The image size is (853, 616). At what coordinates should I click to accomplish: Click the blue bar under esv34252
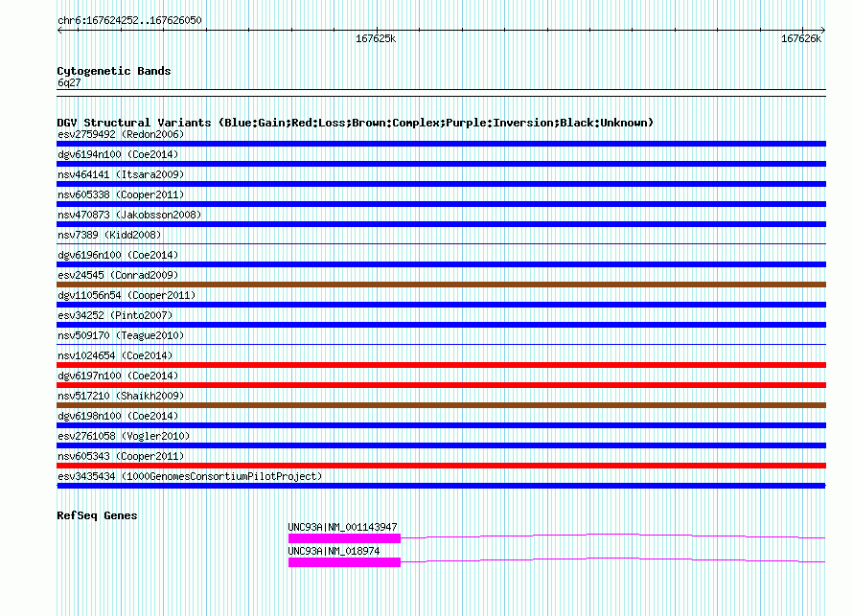(441, 325)
